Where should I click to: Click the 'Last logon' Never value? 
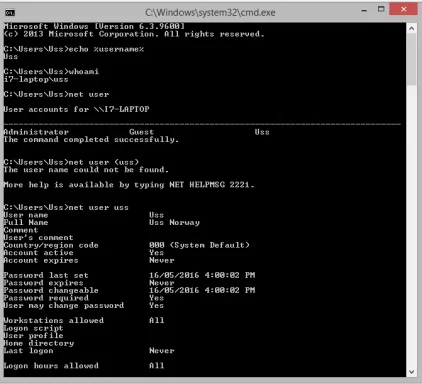162,351
